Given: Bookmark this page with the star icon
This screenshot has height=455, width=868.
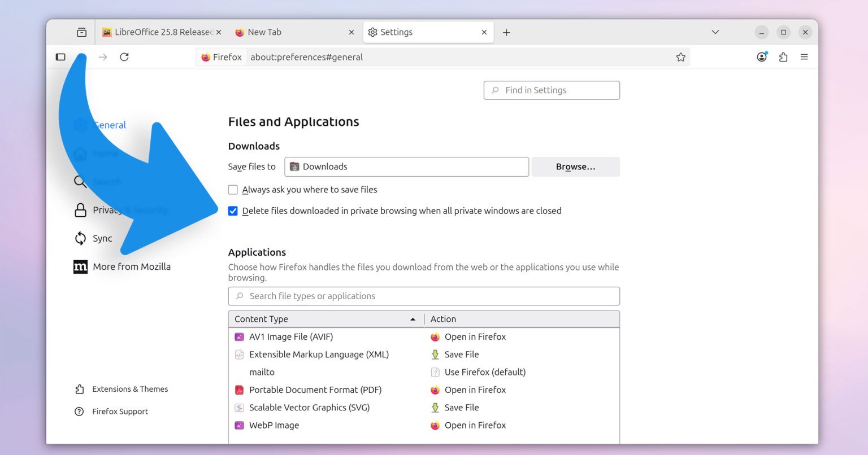Looking at the screenshot, I should (x=681, y=57).
